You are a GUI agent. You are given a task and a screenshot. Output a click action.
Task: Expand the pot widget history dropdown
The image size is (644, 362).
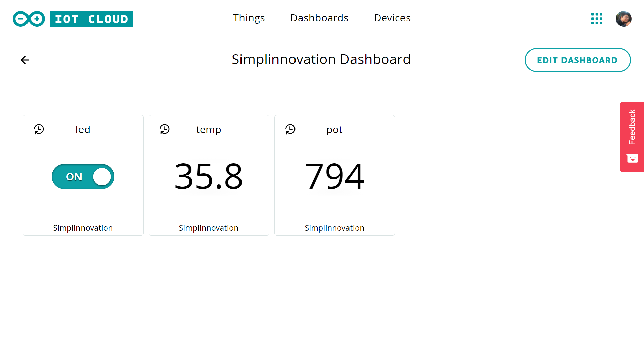pos(290,129)
